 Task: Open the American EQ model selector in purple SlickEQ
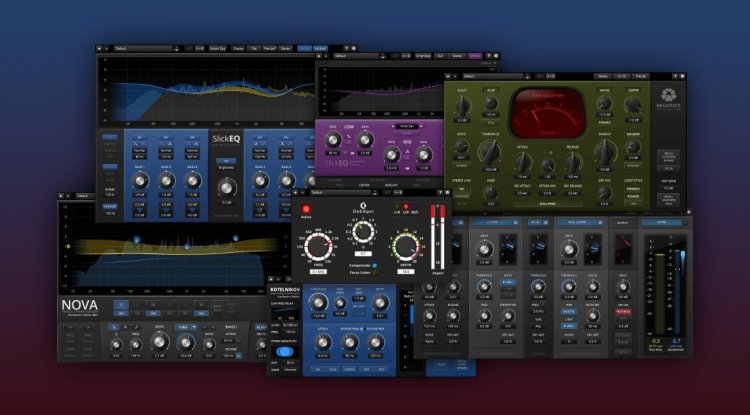[x=408, y=126]
